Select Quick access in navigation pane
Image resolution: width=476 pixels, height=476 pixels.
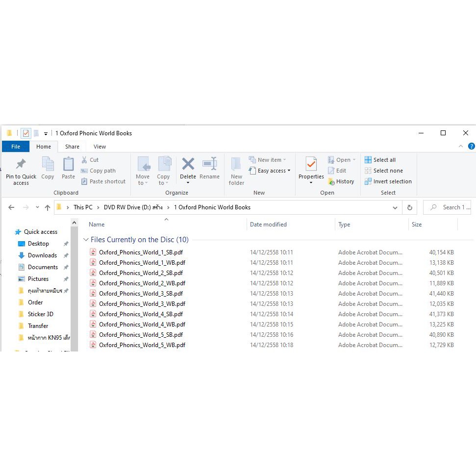[x=36, y=232]
